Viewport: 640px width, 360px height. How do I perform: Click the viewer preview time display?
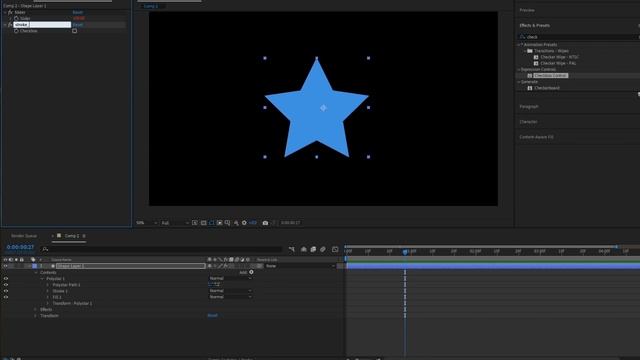tap(290, 223)
